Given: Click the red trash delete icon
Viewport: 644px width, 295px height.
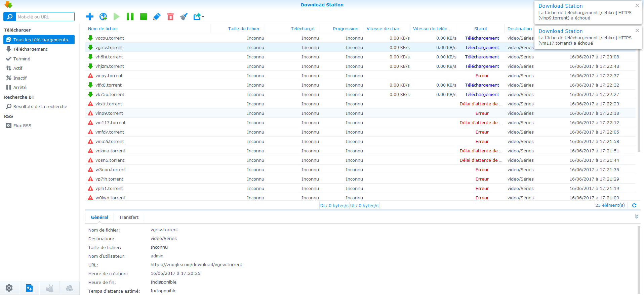Looking at the screenshot, I should 170,16.
